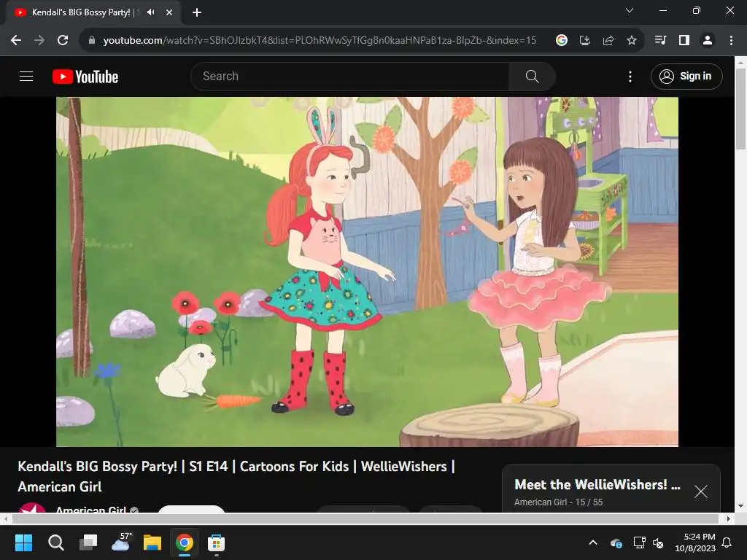Click the video player to pause
The image size is (747, 560).
tap(368, 272)
